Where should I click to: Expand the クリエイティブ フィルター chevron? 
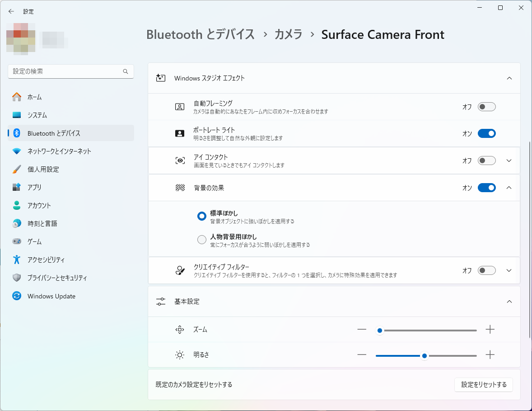click(x=509, y=270)
